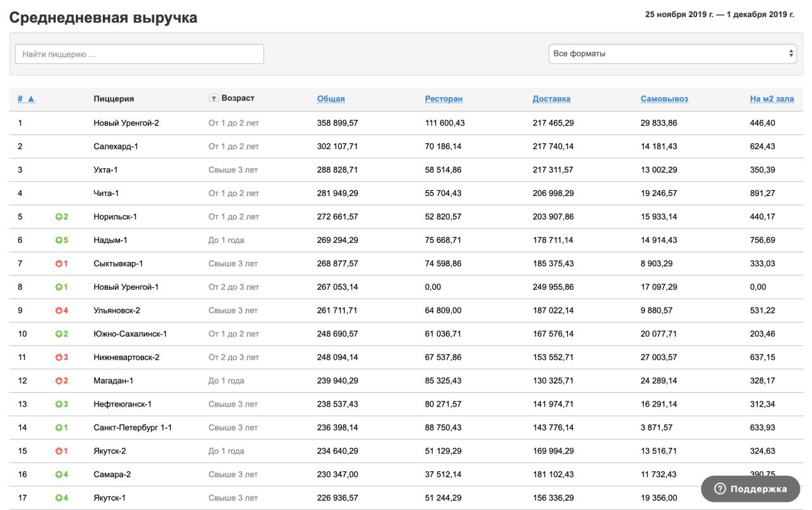
Task: Click the green up arrow for Якутск-1
Action: pyautogui.click(x=59, y=499)
